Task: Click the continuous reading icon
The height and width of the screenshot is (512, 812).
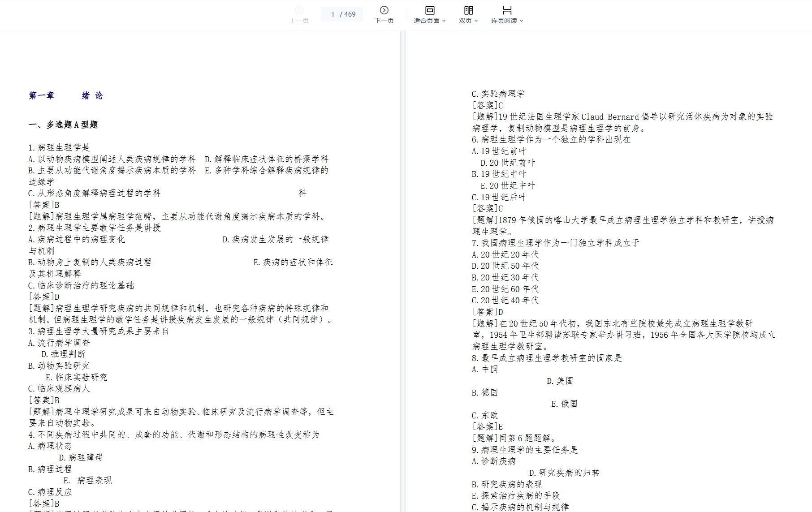Action: click(507, 10)
